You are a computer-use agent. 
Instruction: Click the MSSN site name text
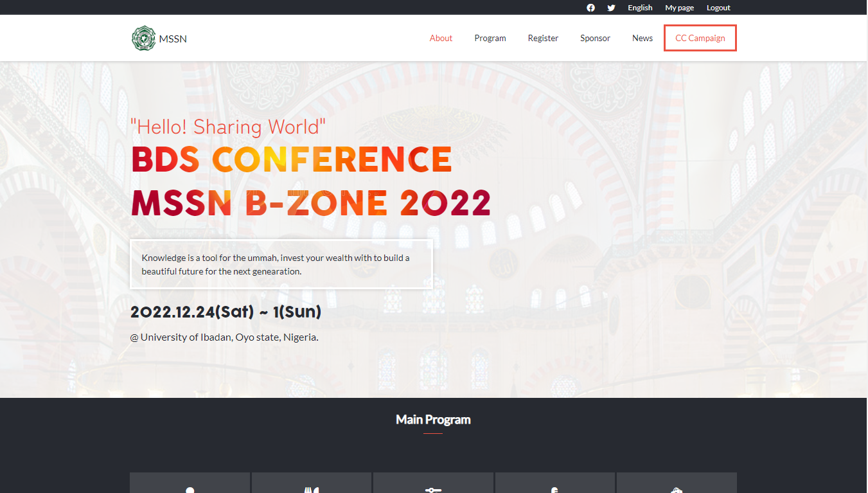(x=173, y=39)
